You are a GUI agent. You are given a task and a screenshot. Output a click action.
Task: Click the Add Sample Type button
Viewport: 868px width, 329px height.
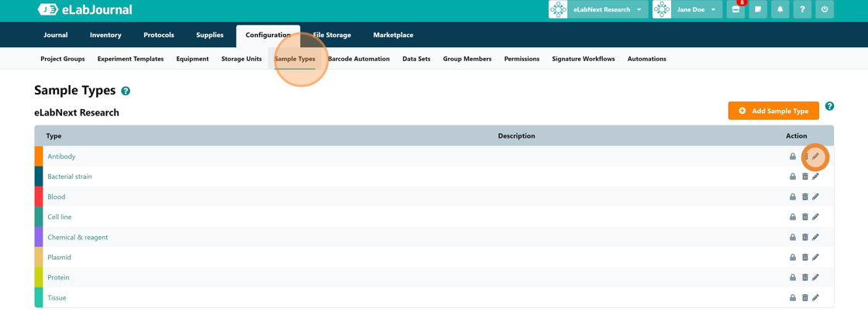tap(773, 111)
